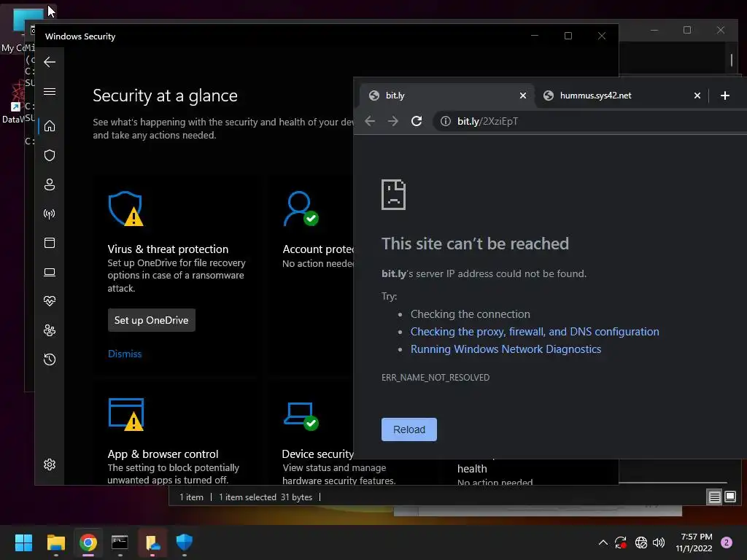
Task: Open Windows Security hamburger menu
Action: point(50,91)
